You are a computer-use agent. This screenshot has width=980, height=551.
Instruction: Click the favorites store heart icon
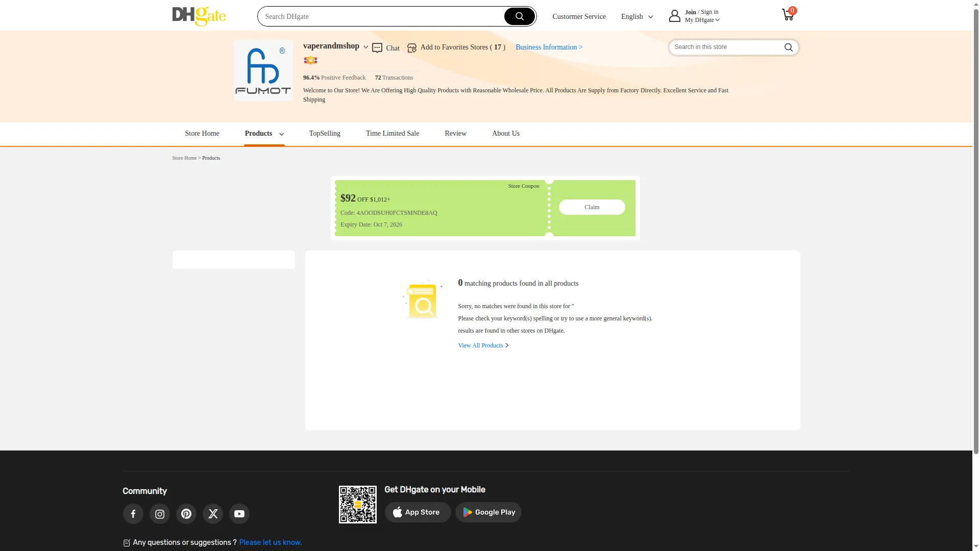(x=412, y=48)
